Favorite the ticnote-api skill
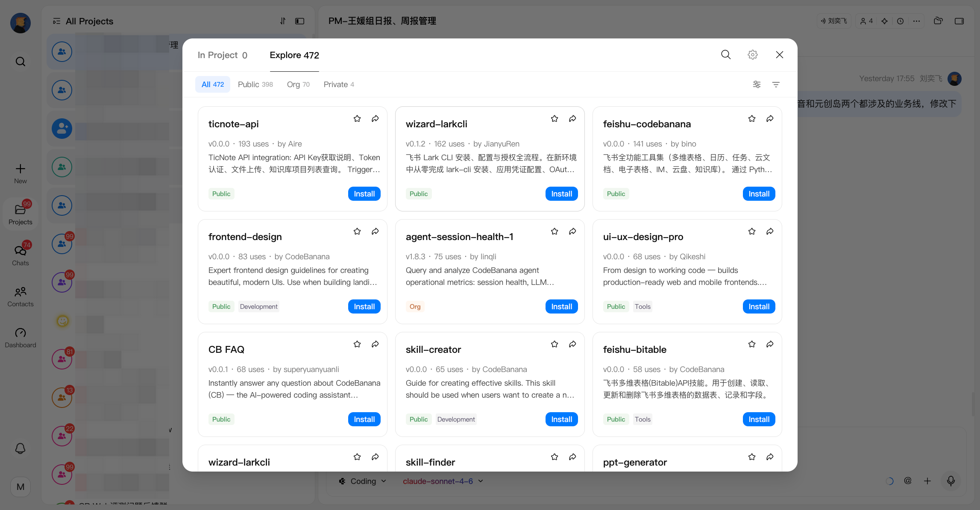980x510 pixels. click(x=357, y=119)
